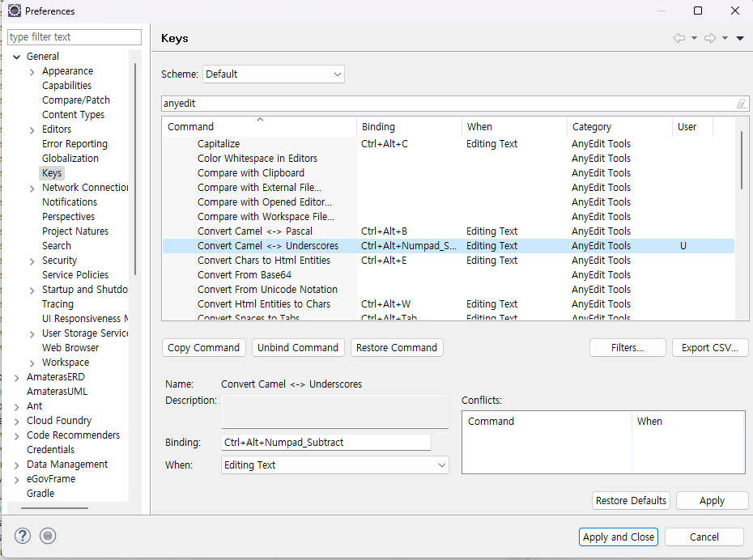Expand the Network Connections node

click(32, 189)
